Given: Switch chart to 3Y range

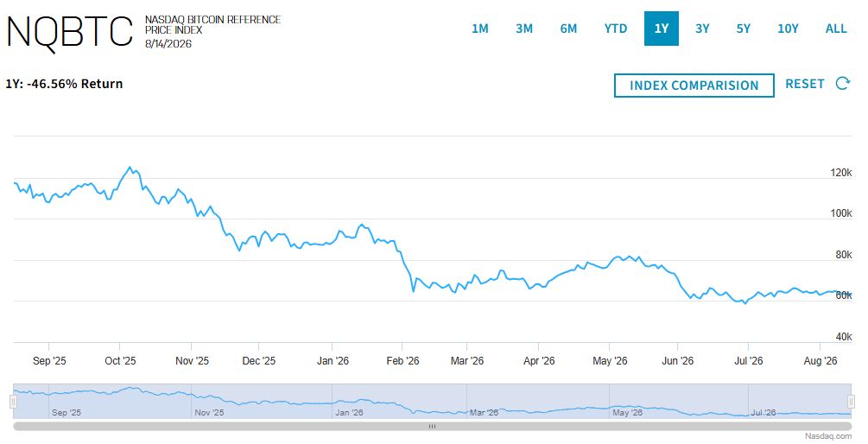Looking at the screenshot, I should (x=702, y=29).
